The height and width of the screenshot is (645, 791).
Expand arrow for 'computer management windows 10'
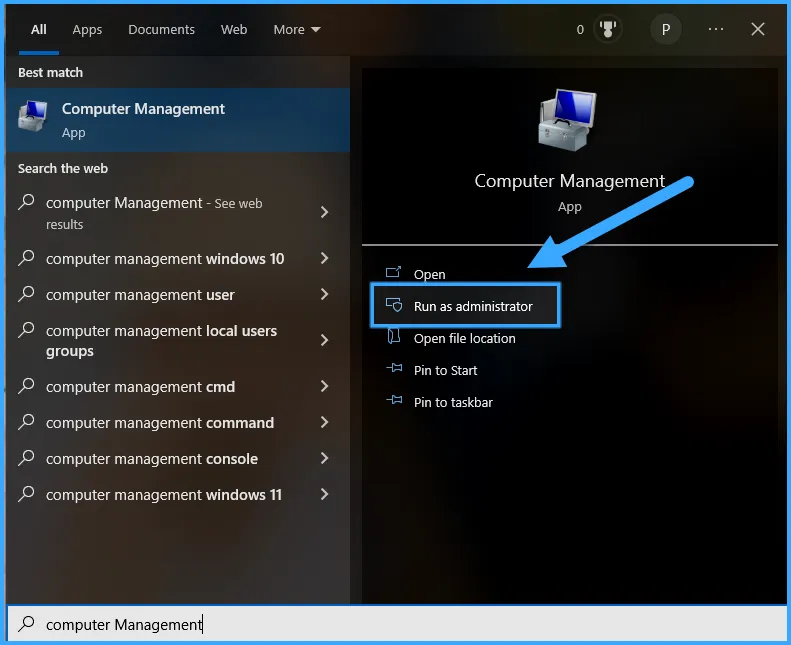click(x=324, y=258)
